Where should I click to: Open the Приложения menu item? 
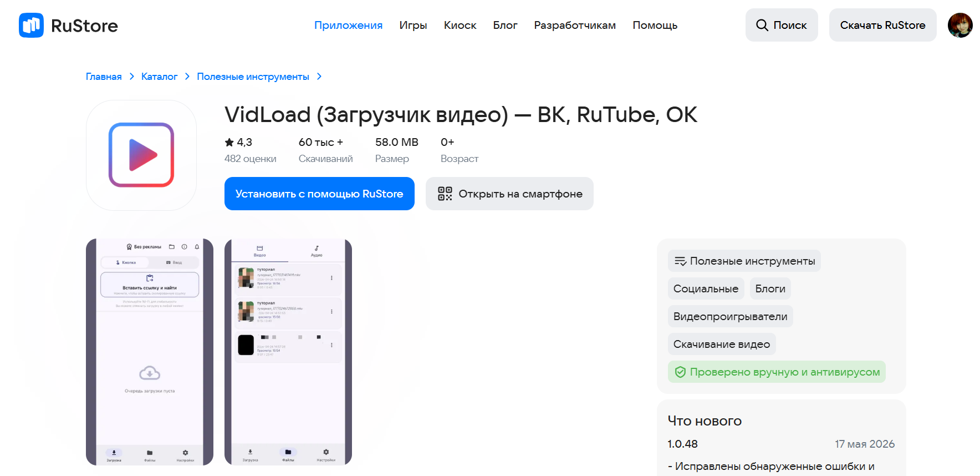point(348,25)
